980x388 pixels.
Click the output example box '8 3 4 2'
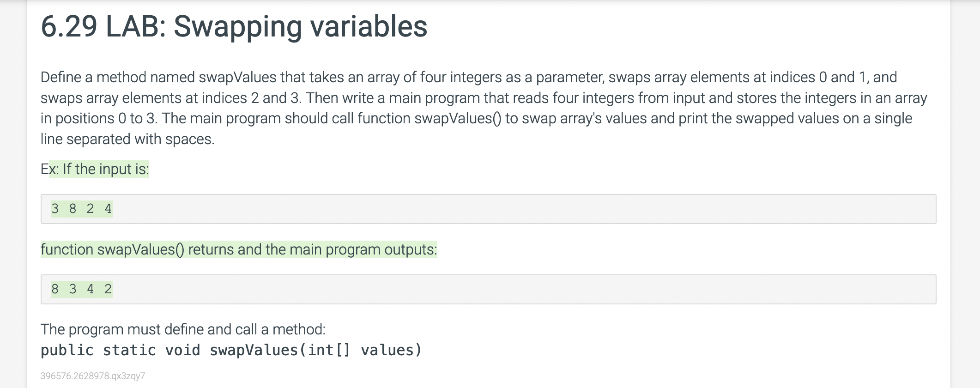point(488,290)
